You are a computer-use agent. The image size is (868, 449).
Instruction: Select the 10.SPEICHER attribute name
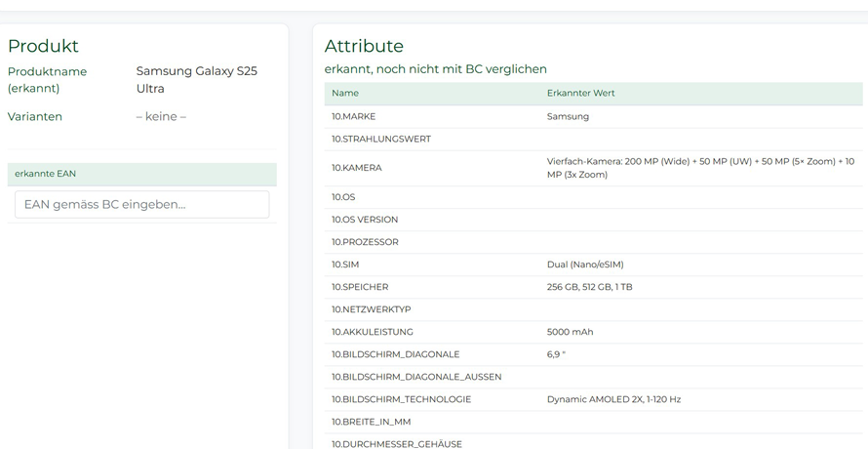360,287
